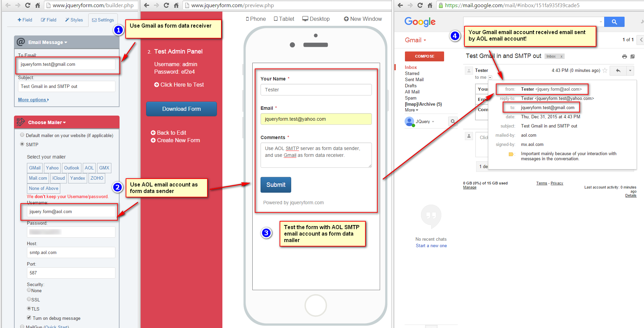Click the Google logo
Viewport: 644px width, 328px height.
click(420, 22)
